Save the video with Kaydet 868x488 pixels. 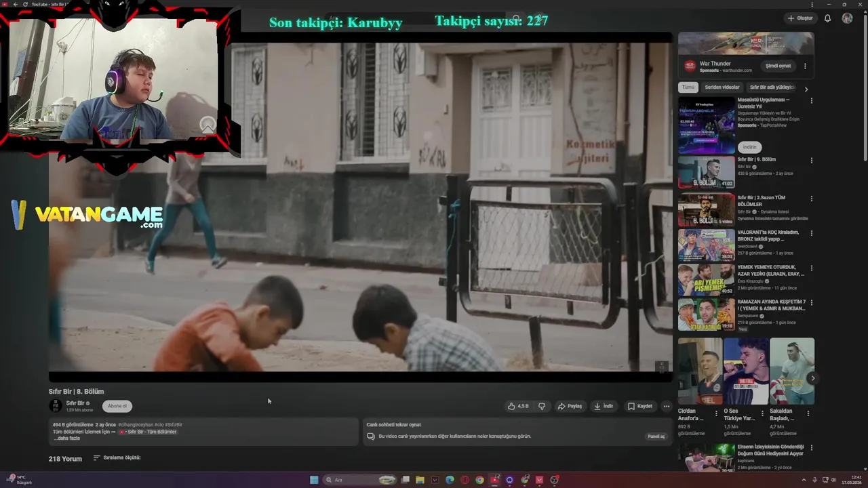point(640,406)
